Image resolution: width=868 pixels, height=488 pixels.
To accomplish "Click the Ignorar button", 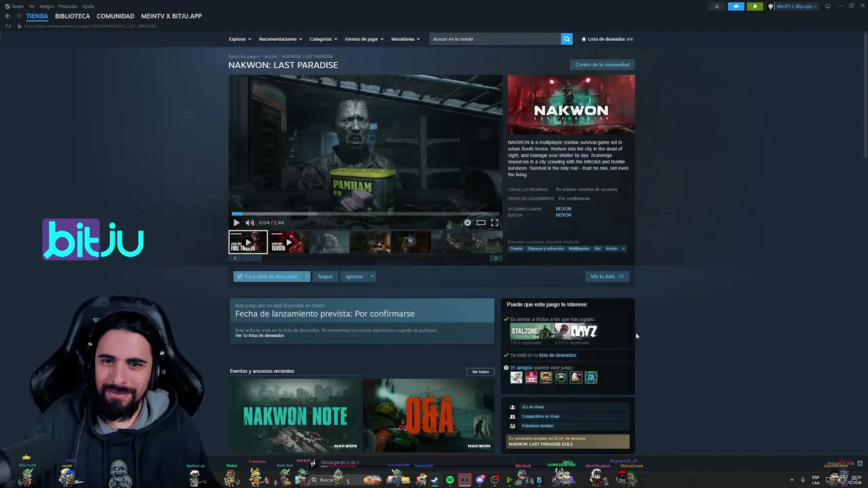I will [354, 277].
